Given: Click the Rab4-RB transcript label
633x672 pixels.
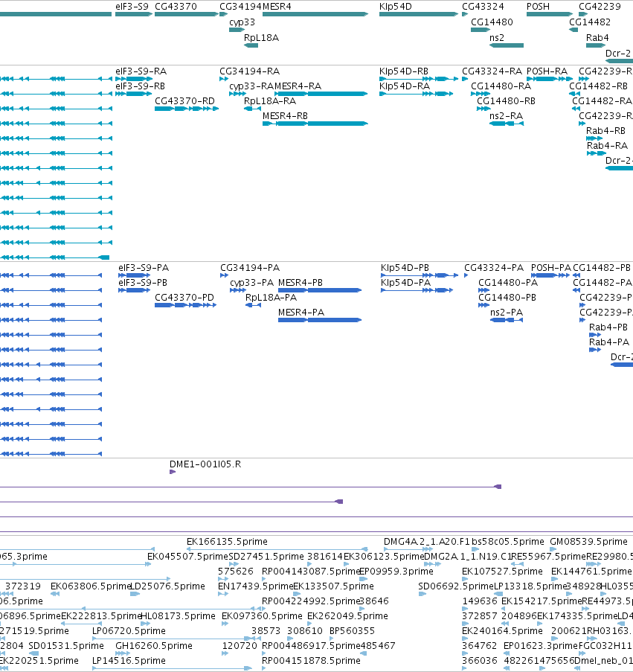Looking at the screenshot, I should [605, 131].
